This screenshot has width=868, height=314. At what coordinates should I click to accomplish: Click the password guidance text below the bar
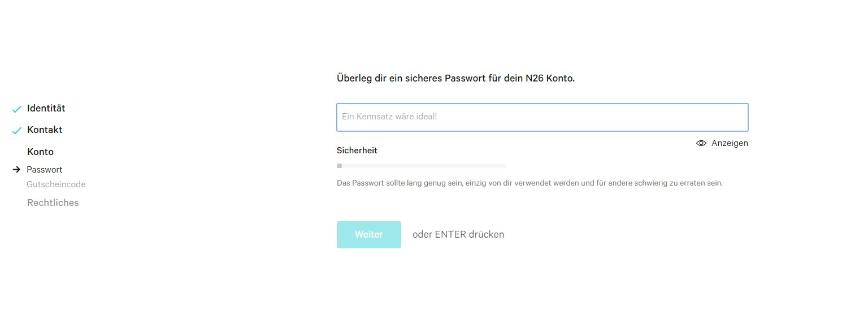530,183
